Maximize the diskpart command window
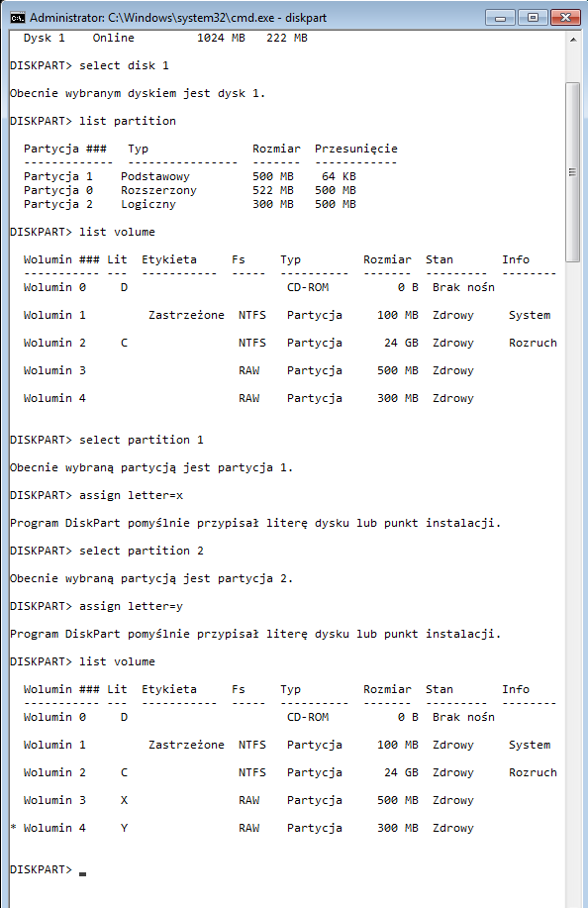Viewport: 588px width, 908px height. pos(533,18)
